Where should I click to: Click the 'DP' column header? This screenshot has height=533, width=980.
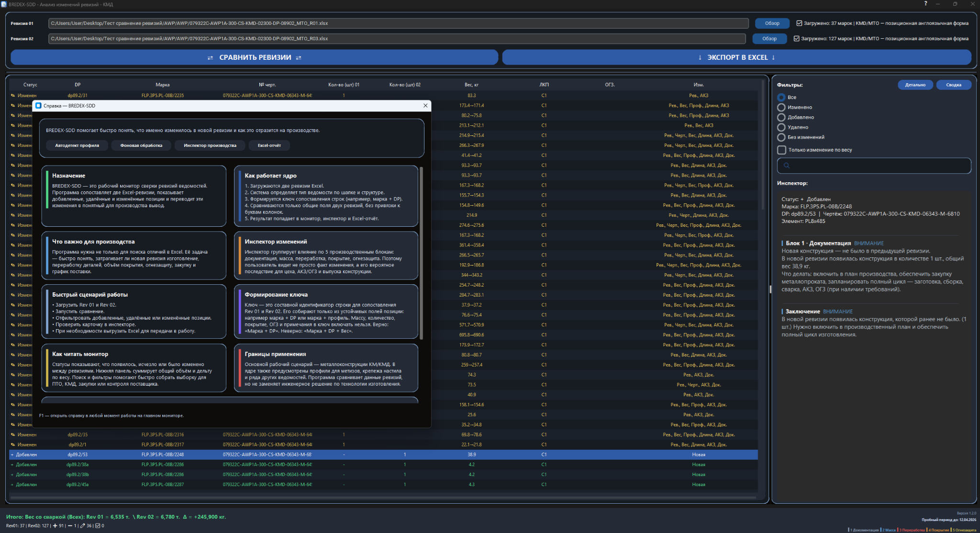tap(78, 85)
